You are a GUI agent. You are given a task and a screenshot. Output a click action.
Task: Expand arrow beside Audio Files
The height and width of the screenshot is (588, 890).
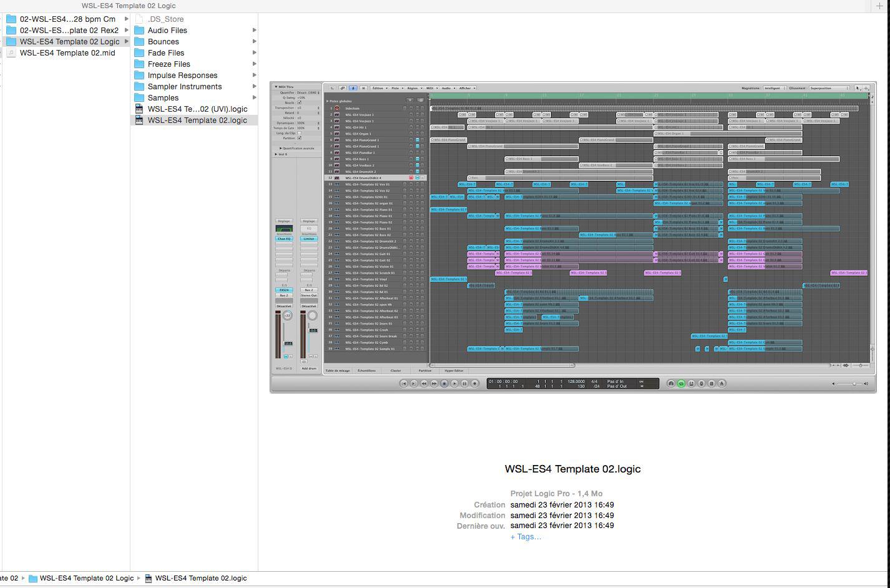pyautogui.click(x=254, y=30)
